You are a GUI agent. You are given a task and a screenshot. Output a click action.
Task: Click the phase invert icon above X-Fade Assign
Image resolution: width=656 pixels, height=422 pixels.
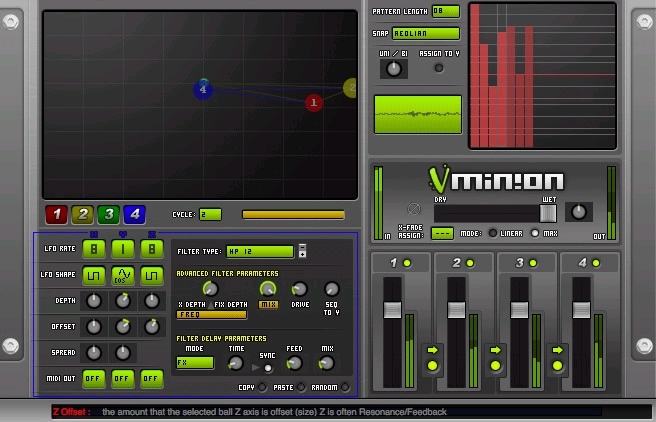pos(414,209)
